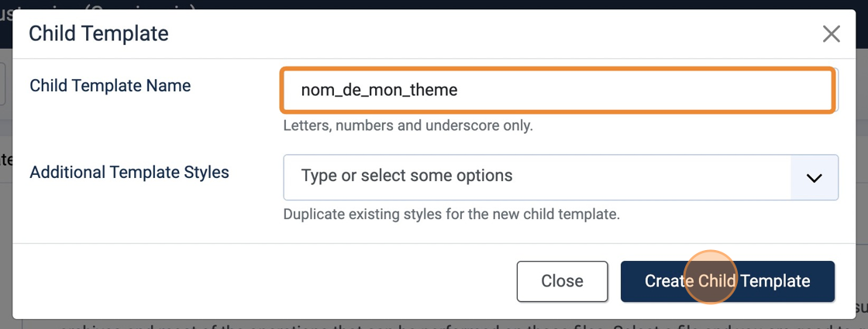Click empty header space beside the dialog title
Image resolution: width=868 pixels, height=329 pixels.
coord(465,34)
